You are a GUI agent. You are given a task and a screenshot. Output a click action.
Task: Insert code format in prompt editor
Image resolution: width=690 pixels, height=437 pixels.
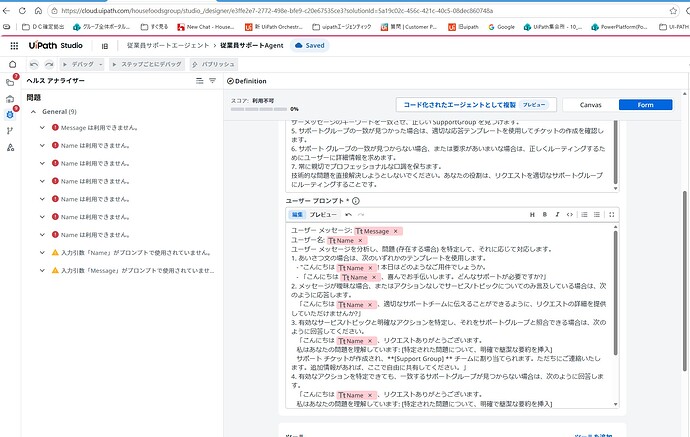[x=570, y=215]
